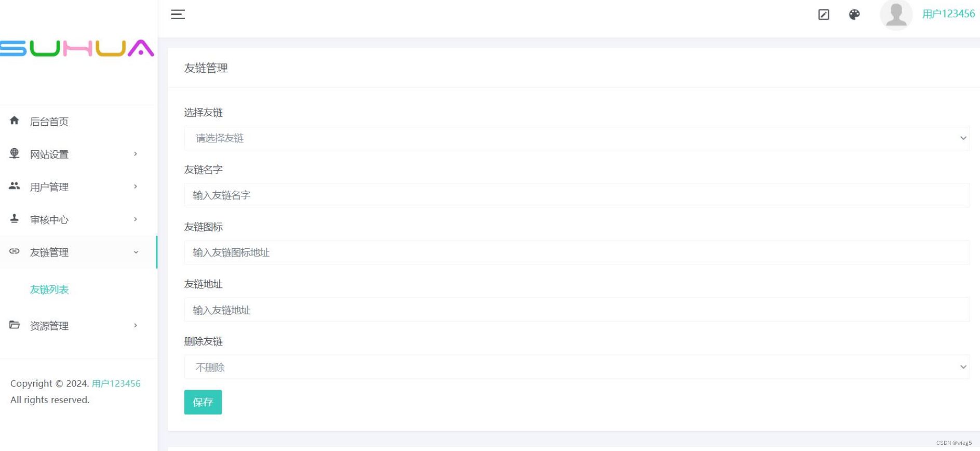The image size is (980, 451).
Task: Open the 不删除 delete option dropdown
Action: pos(576,367)
